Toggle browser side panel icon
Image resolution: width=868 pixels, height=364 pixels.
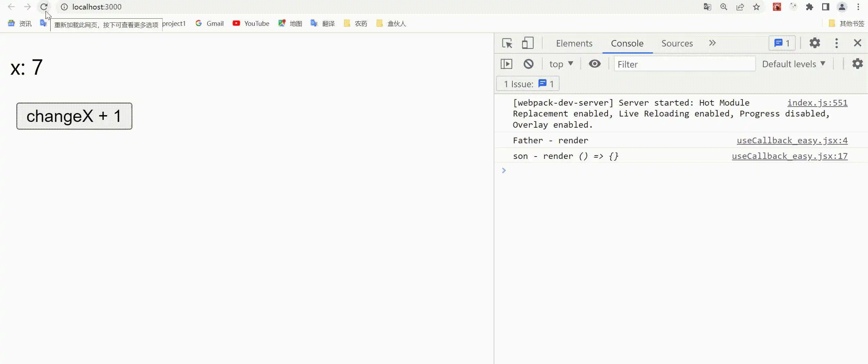(x=826, y=7)
